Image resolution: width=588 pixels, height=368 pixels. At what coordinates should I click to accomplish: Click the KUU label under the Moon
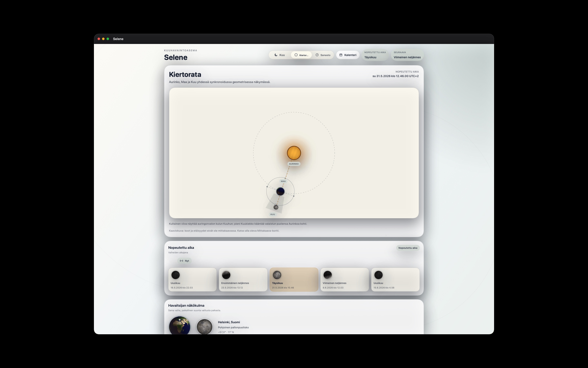pos(273,214)
